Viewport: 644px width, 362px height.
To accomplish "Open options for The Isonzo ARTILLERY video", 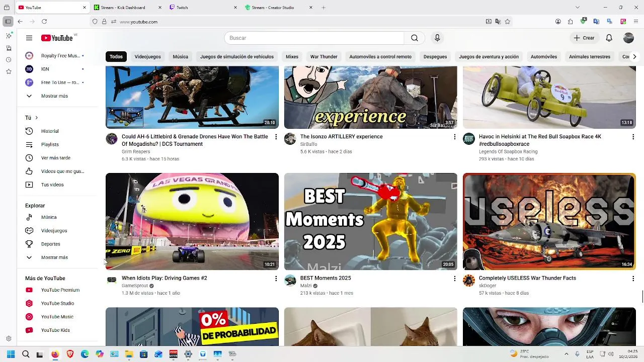I will (454, 137).
